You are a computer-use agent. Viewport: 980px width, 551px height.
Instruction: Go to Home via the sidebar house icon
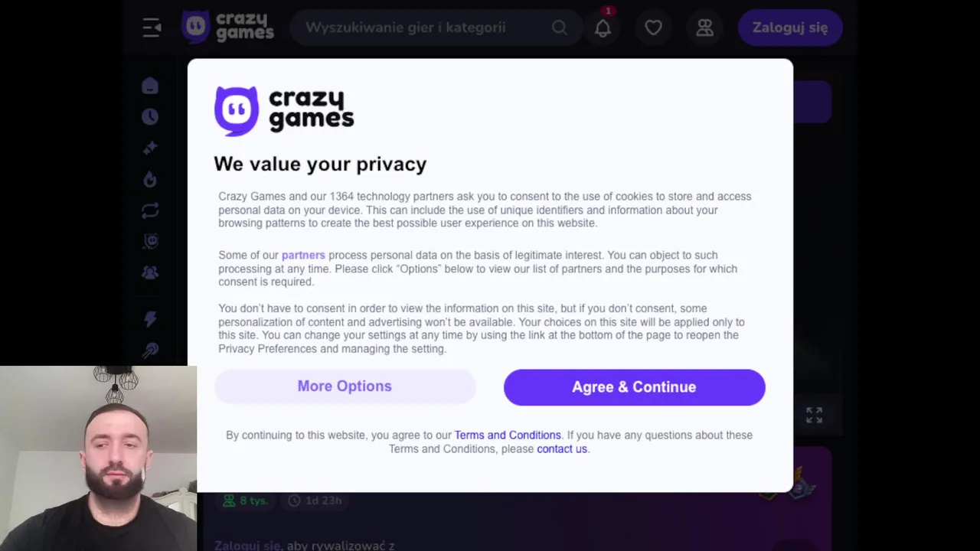[x=150, y=86]
